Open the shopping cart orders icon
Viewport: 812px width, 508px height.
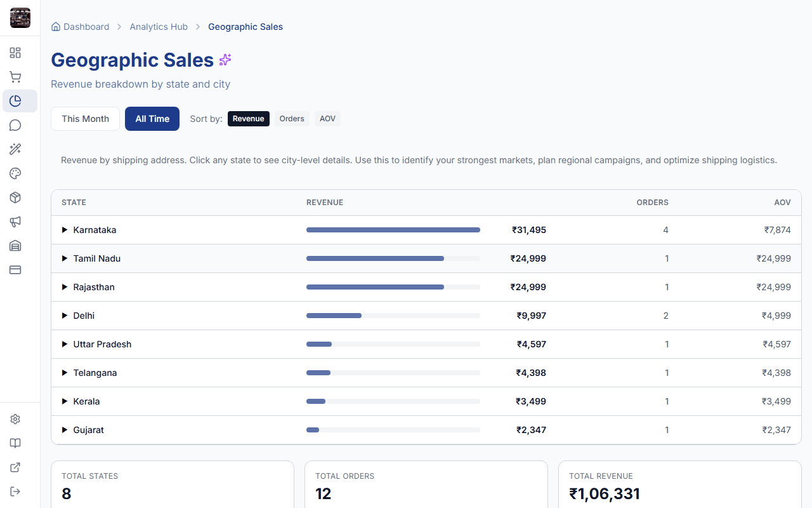tap(15, 77)
